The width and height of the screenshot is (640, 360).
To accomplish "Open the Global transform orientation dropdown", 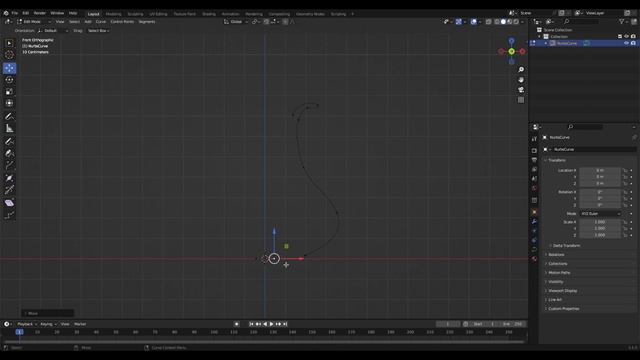I will [236, 22].
